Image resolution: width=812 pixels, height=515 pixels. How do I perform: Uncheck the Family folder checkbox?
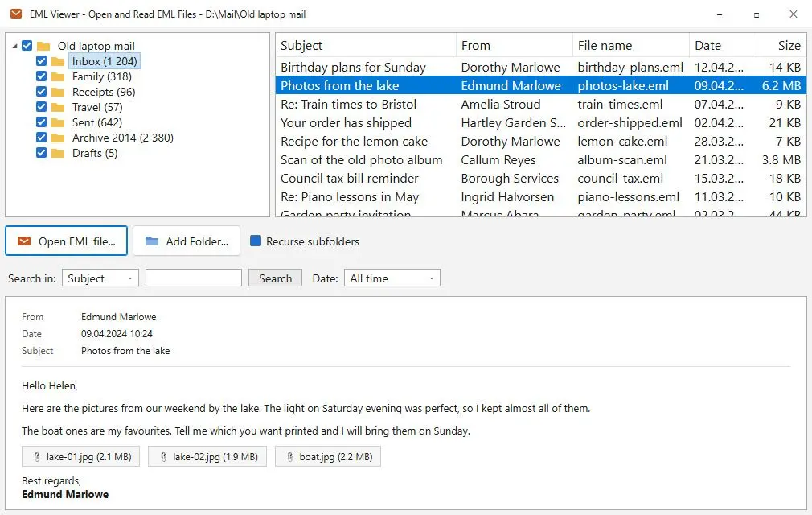point(42,76)
